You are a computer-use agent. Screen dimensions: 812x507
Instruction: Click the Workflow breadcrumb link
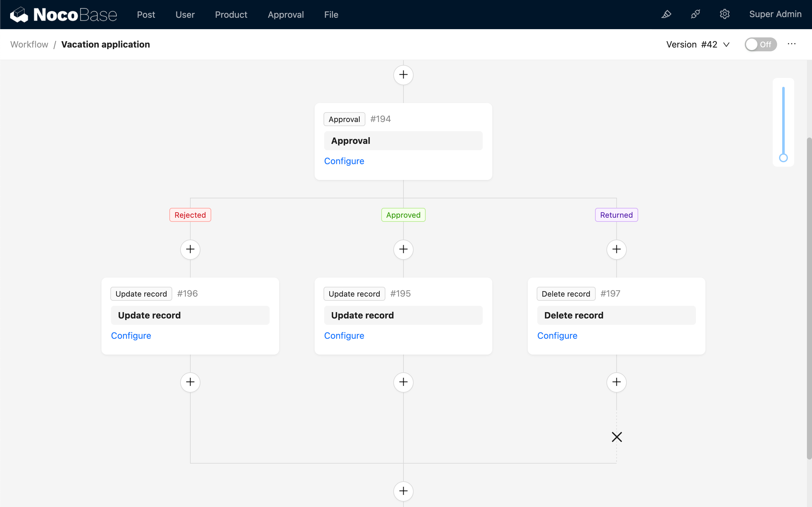pos(29,44)
